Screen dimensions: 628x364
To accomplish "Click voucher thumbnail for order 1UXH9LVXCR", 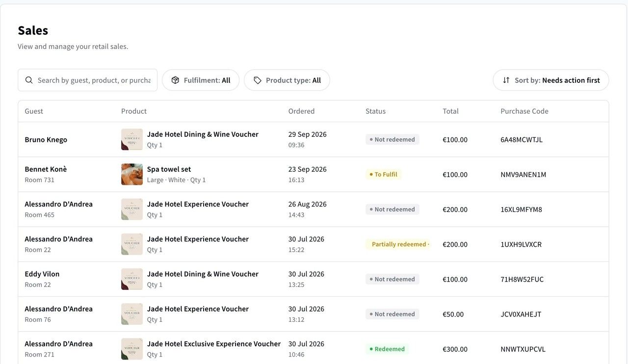I will (132, 244).
